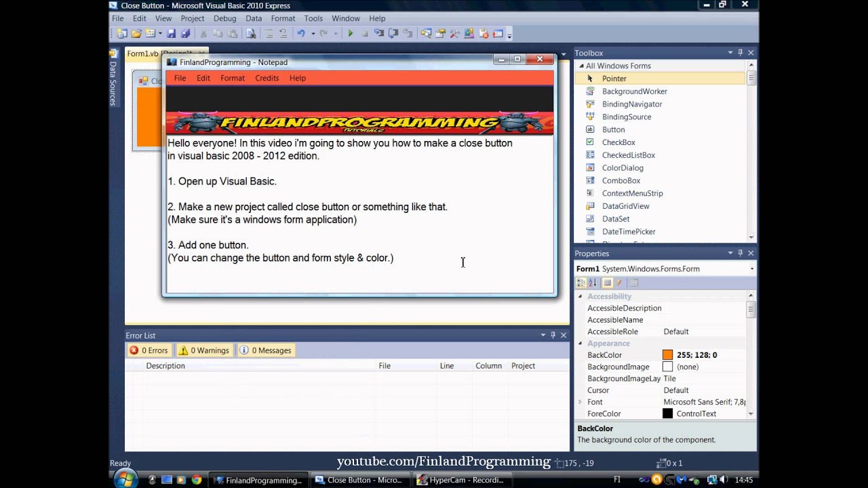Click the Find in Files toolbar icon
This screenshot has width=868, height=488.
[251, 33]
